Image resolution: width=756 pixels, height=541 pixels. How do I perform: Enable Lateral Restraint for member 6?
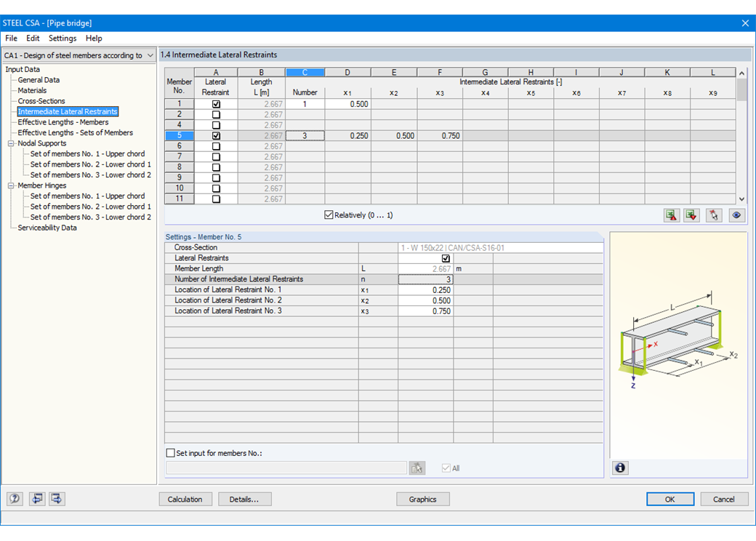coord(216,147)
